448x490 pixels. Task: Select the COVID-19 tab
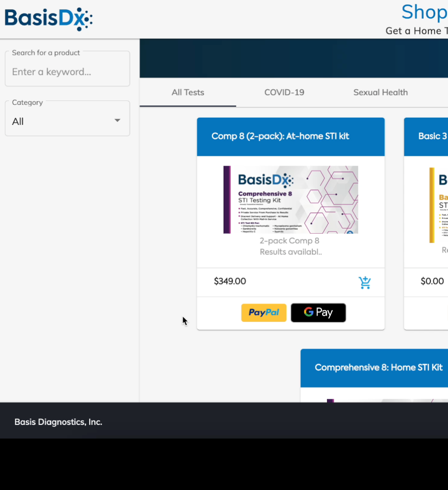(x=284, y=93)
